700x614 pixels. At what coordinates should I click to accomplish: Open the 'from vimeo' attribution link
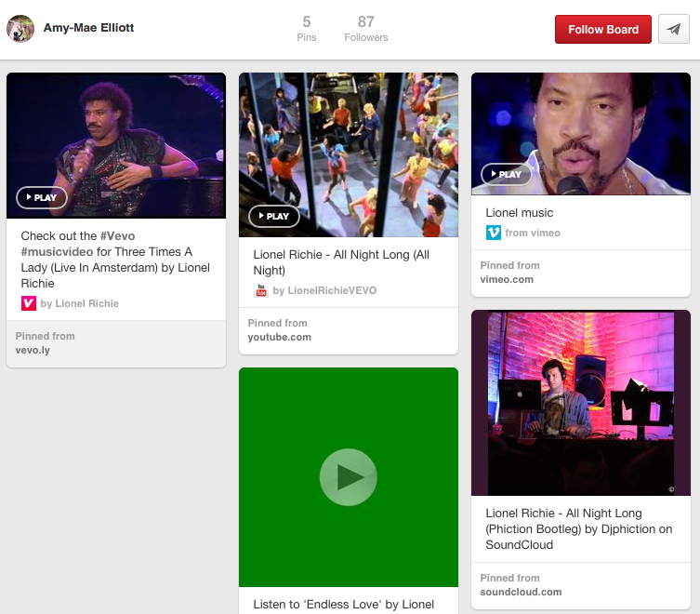533,233
